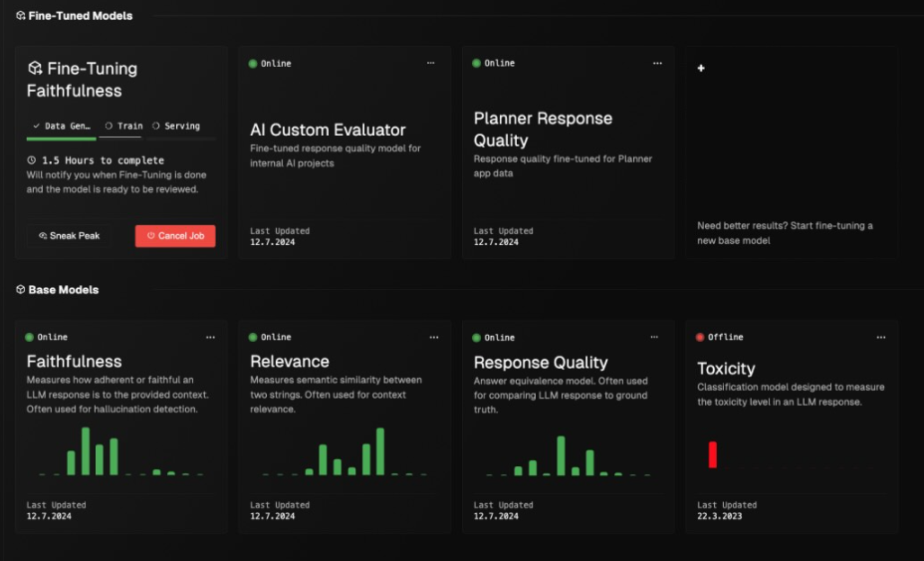Switch to the Train step tab
Viewport: 924px width, 561px height.
click(x=123, y=127)
